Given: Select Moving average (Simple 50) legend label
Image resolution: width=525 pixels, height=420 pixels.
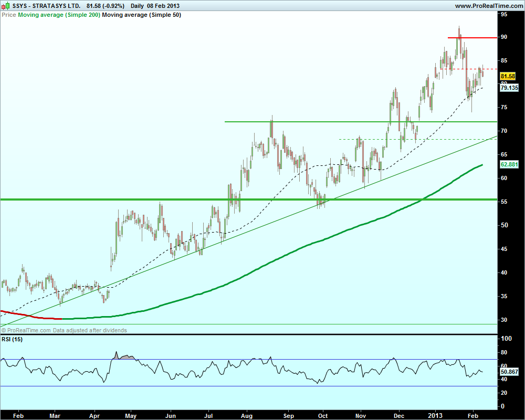Looking at the screenshot, I should (x=141, y=15).
